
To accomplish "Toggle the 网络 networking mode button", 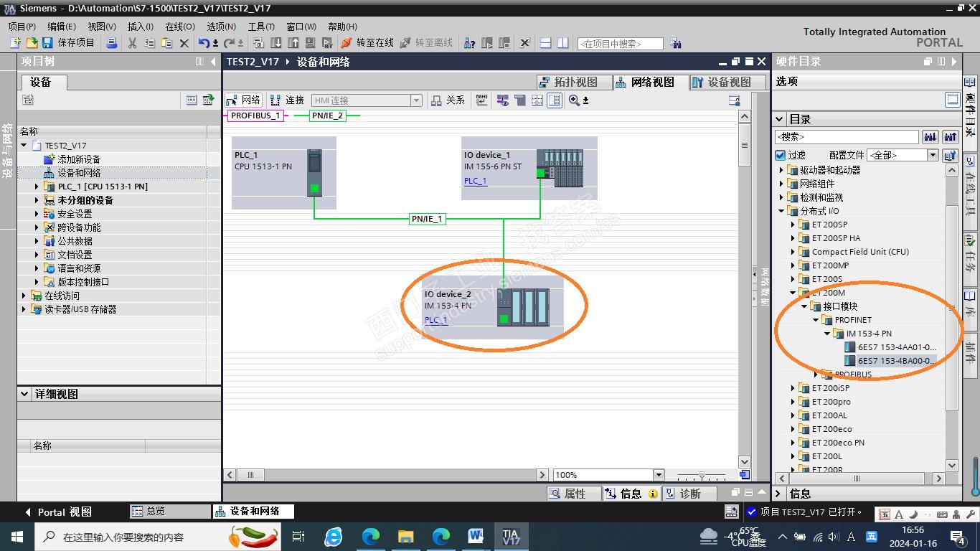I will [244, 100].
